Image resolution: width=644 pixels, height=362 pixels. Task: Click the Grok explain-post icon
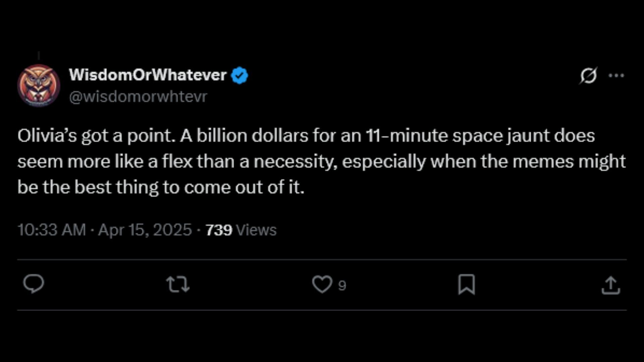[588, 75]
